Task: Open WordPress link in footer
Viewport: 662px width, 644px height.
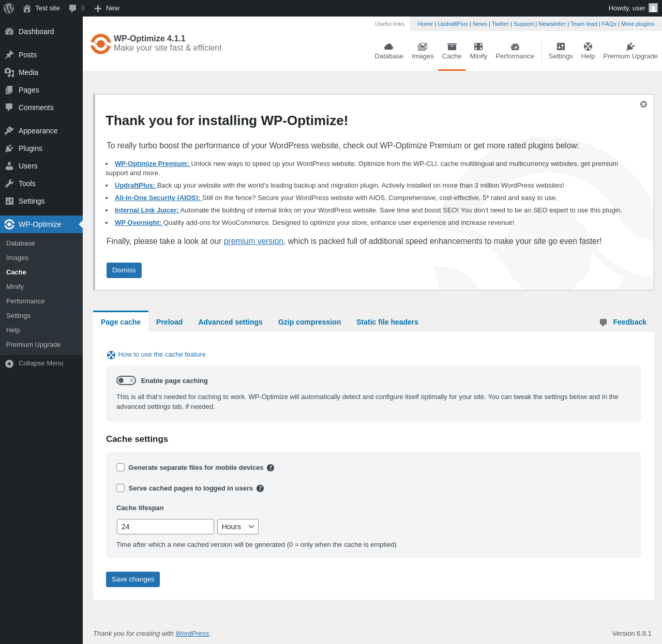Action: (x=192, y=634)
